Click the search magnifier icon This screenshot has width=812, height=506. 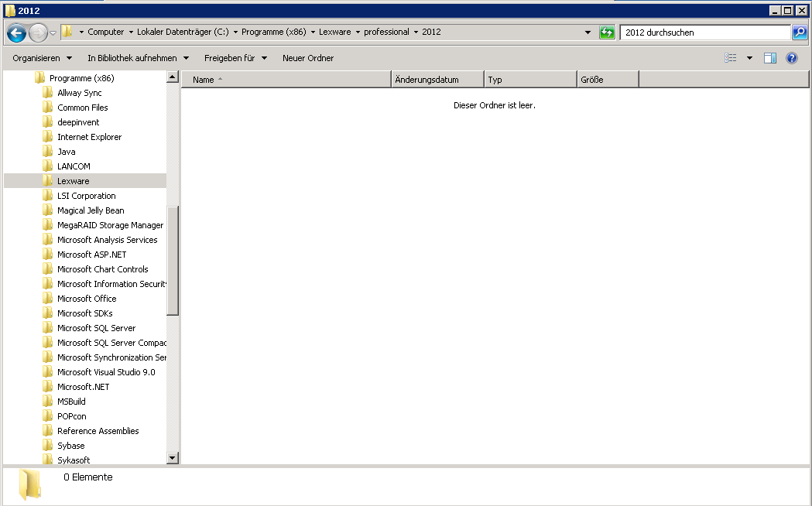coord(800,32)
